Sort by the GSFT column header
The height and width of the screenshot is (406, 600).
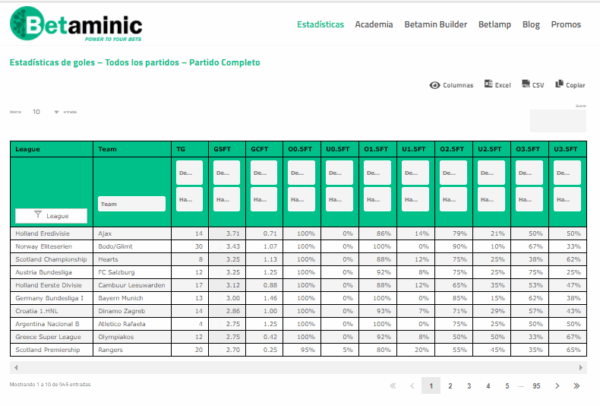[227, 149]
